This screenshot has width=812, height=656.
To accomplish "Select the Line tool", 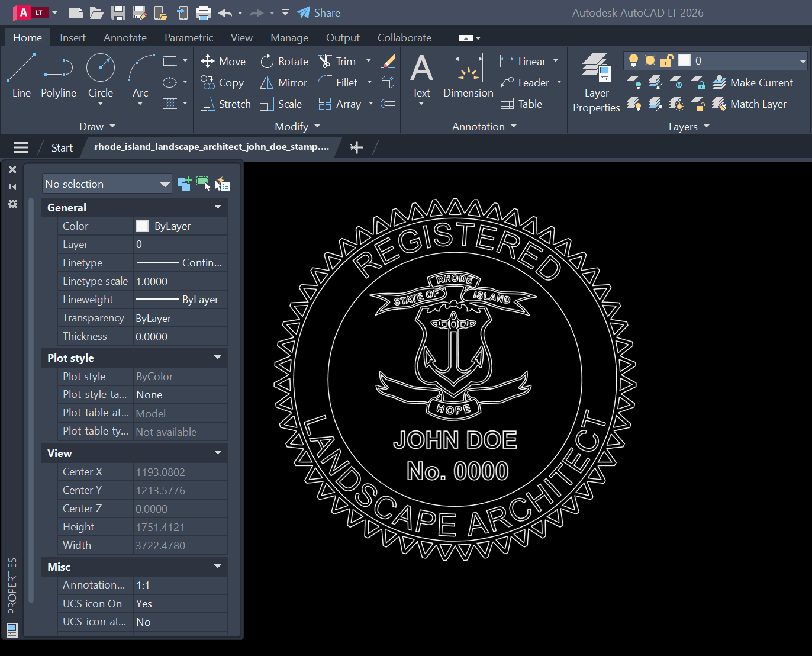I will [21, 75].
